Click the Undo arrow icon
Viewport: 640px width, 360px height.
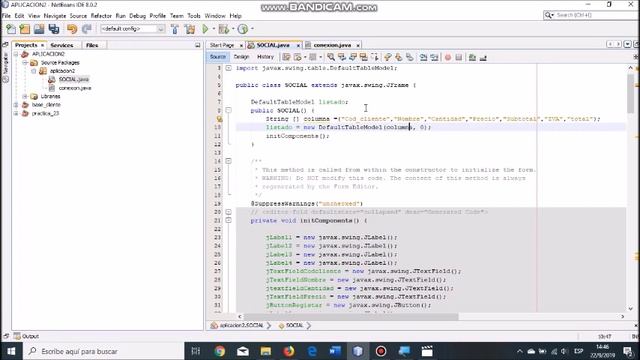pyautogui.click(x=72, y=29)
